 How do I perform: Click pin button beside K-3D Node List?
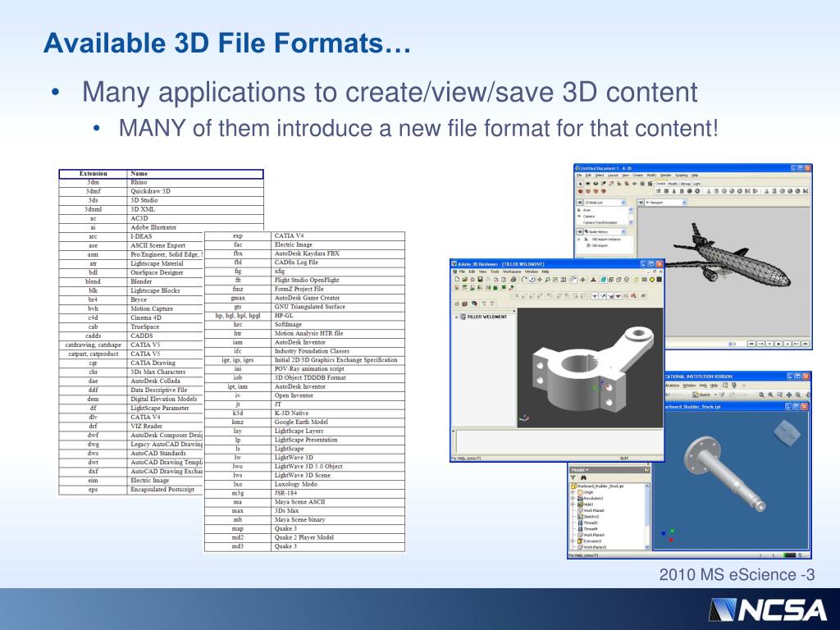[x=580, y=203]
